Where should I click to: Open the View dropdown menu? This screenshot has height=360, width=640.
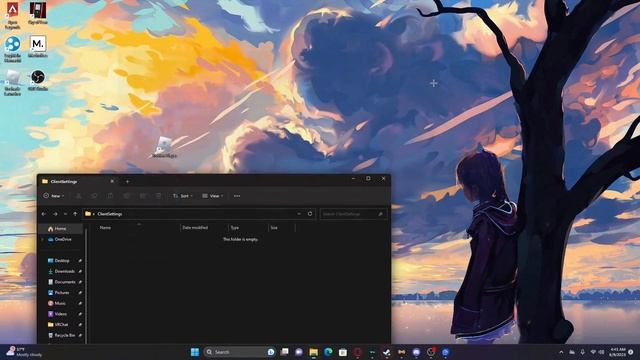point(213,196)
